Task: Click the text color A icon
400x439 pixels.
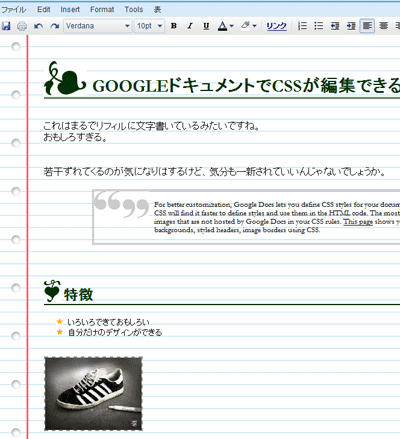Action: 222,26
